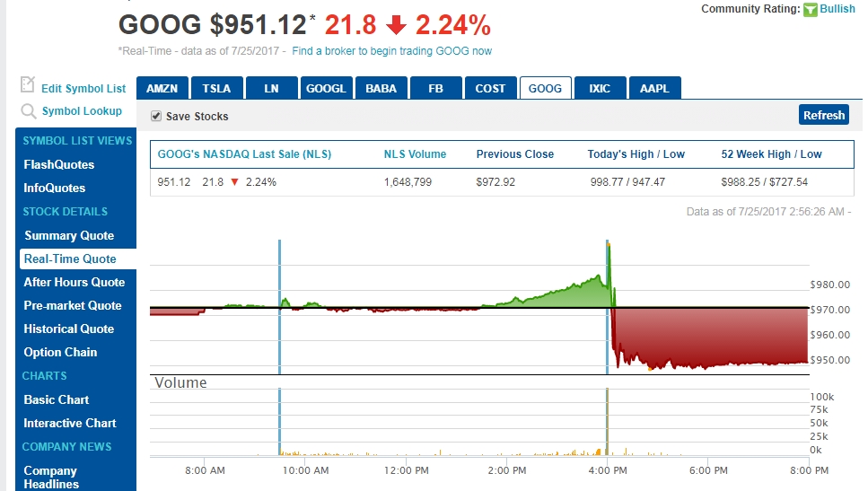Open the IXIC tab
This screenshot has height=491, width=868.
click(x=601, y=88)
